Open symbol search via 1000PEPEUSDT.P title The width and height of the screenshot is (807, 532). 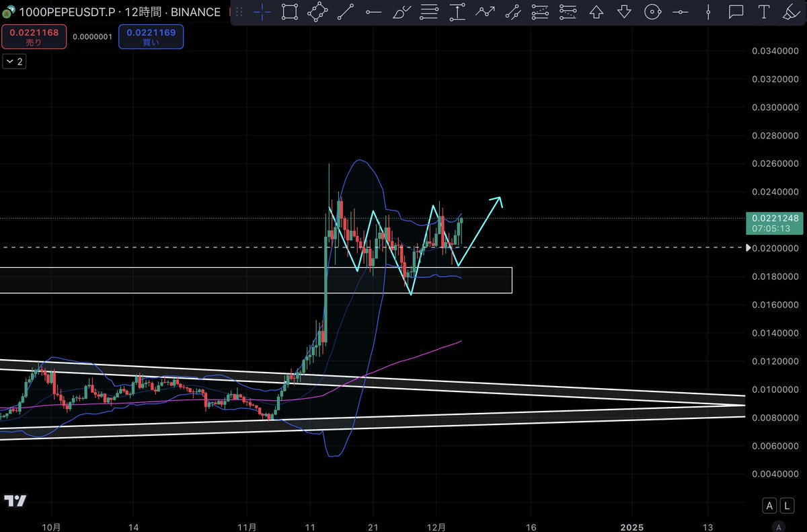67,12
